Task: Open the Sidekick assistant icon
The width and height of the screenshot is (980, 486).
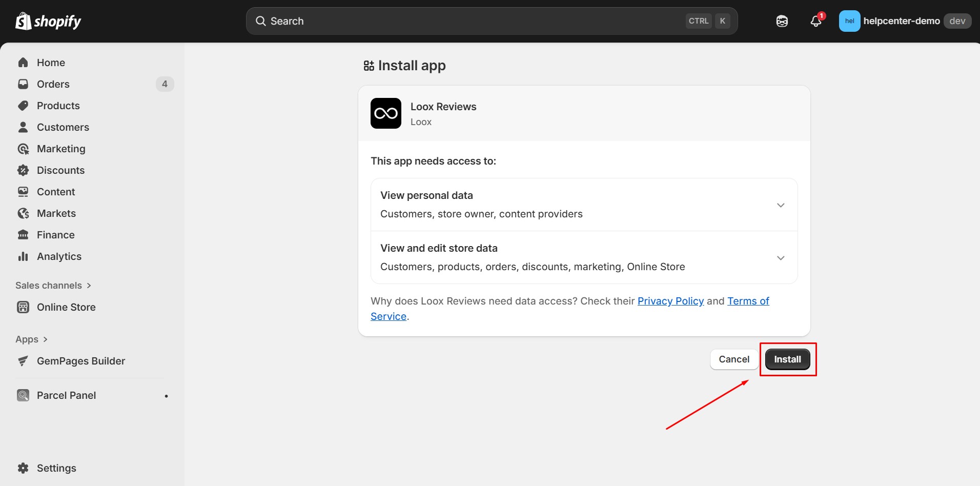Action: (x=782, y=21)
